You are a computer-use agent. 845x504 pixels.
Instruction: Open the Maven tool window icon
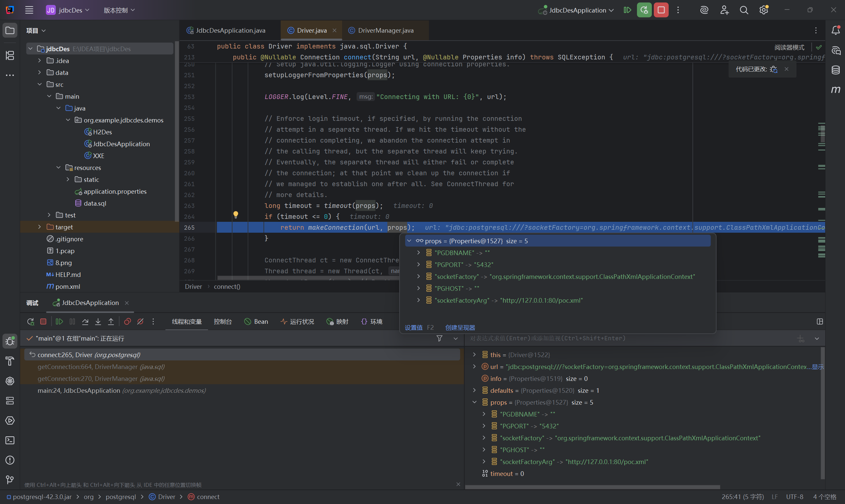click(835, 90)
